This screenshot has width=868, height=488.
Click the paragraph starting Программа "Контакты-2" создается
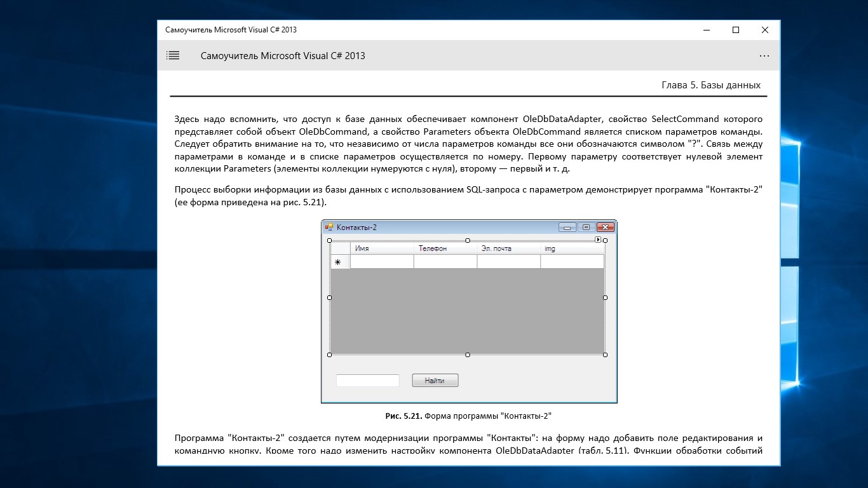(x=468, y=445)
